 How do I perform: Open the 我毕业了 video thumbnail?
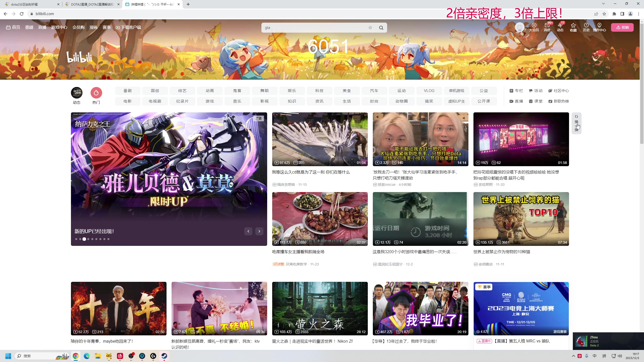click(x=421, y=308)
